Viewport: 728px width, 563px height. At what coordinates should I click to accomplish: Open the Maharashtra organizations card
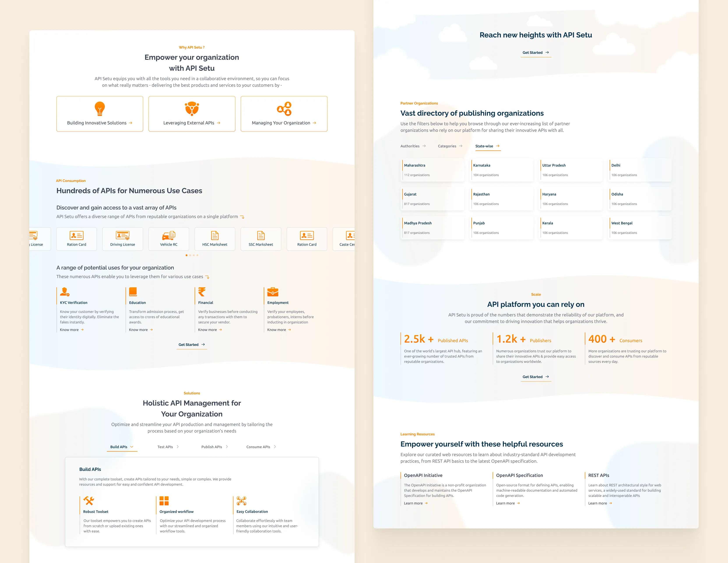(x=432, y=170)
